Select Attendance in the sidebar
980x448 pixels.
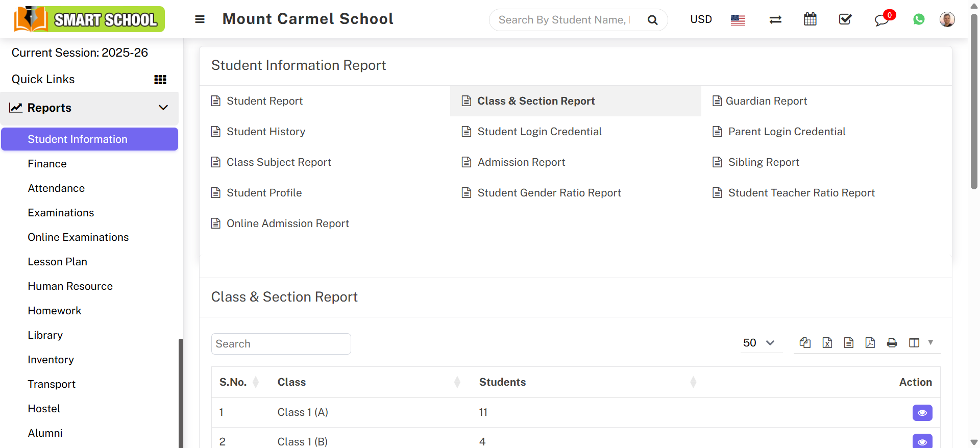point(56,188)
